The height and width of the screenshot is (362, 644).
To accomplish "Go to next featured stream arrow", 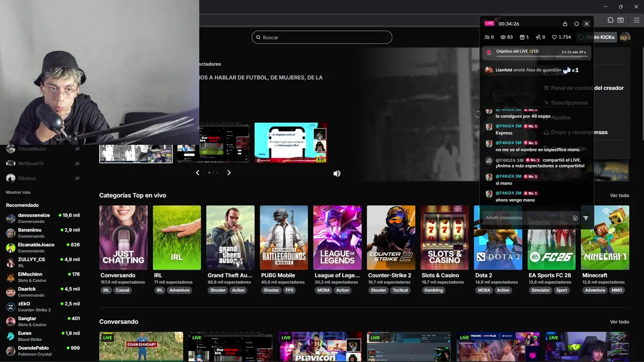I will pyautogui.click(x=229, y=172).
